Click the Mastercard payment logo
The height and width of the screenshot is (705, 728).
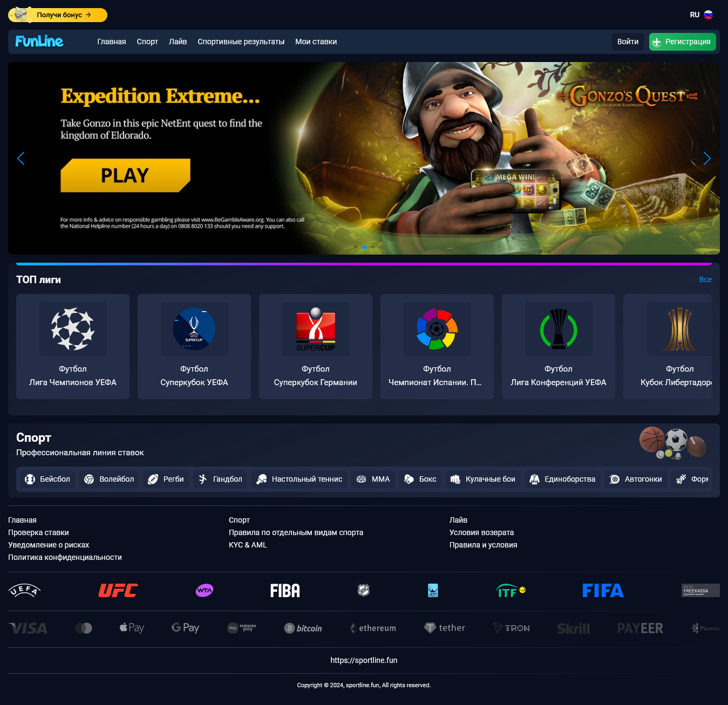84,628
